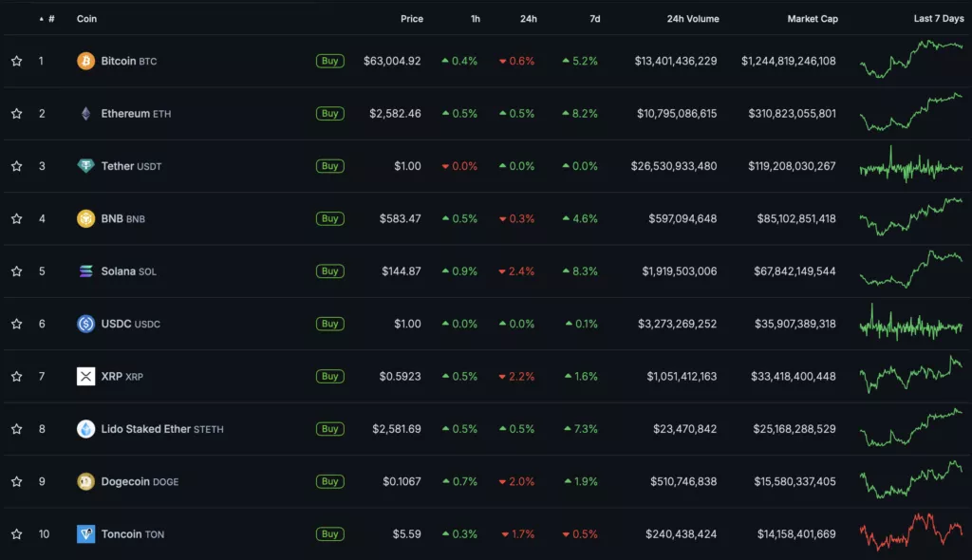This screenshot has height=560, width=972.
Task: Sort by rank using # column arrow
Action: coord(42,19)
